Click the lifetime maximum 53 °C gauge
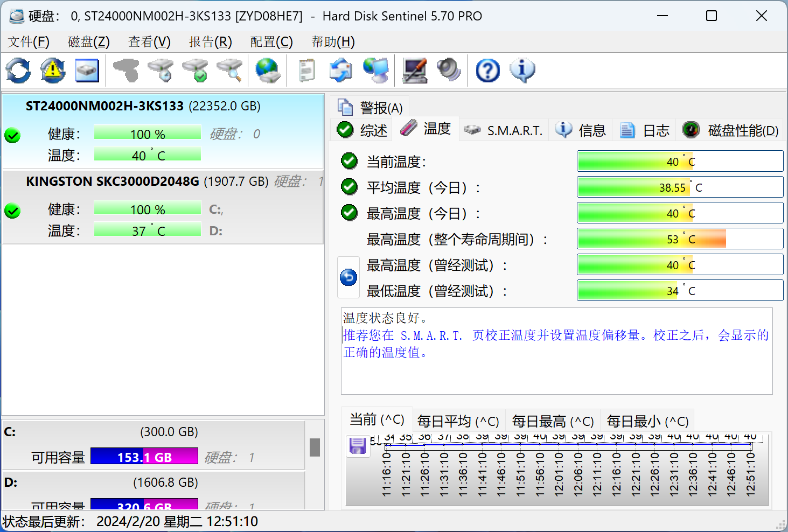788x532 pixels. click(680, 238)
